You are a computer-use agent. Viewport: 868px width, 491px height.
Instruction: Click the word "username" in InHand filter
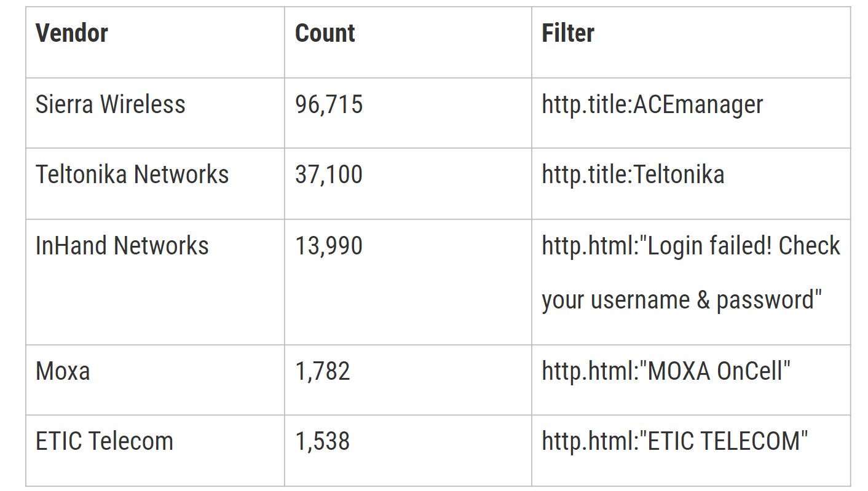point(639,300)
